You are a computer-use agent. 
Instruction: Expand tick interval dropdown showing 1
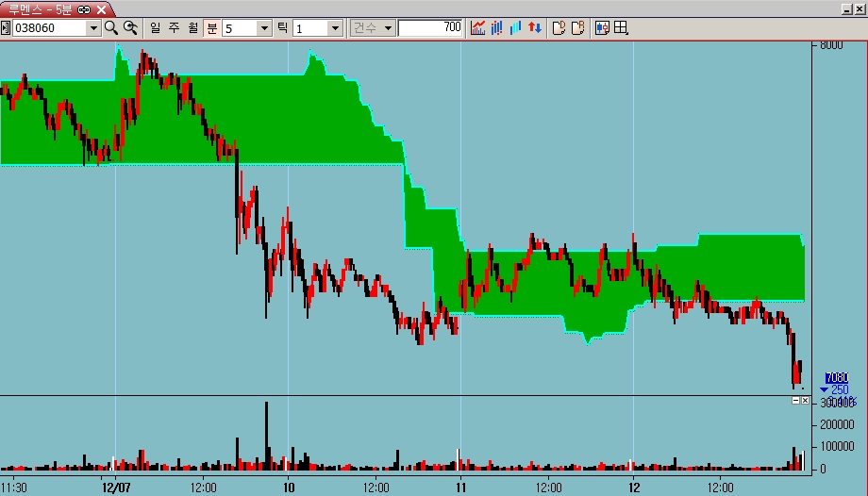[x=335, y=28]
